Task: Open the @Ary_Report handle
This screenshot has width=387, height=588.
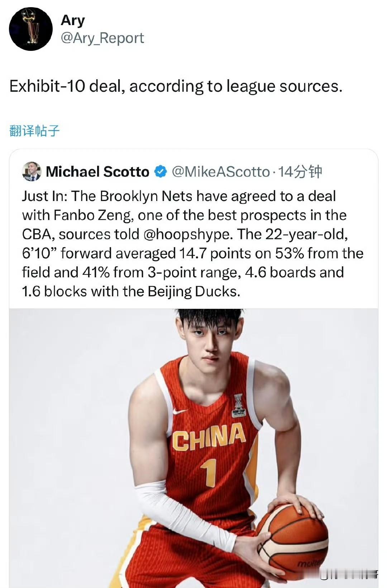Action: [102, 38]
